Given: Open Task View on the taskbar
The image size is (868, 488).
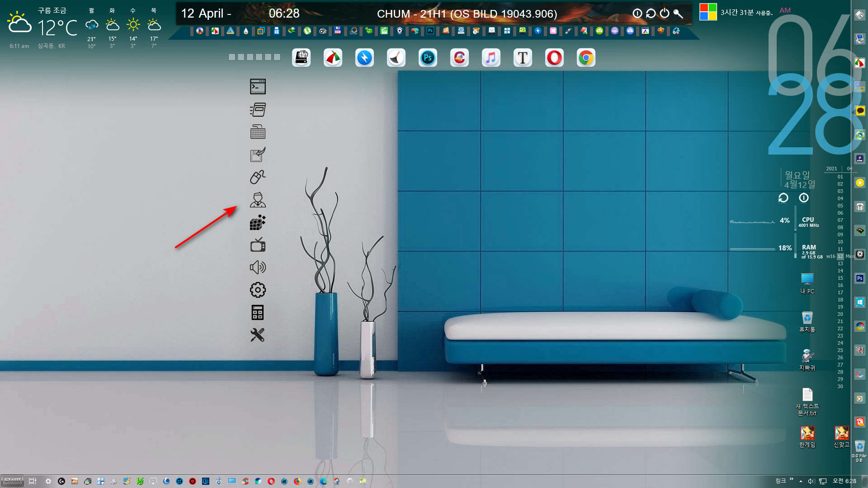Looking at the screenshot, I should 33,481.
